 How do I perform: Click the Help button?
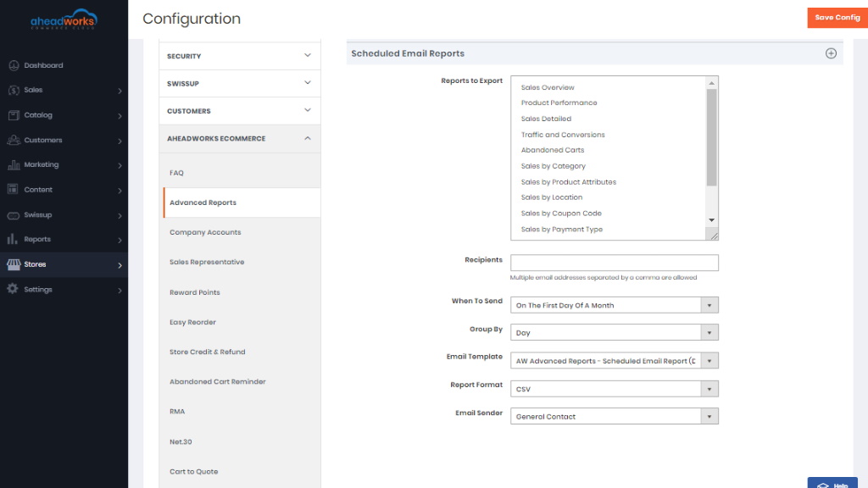[832, 483]
